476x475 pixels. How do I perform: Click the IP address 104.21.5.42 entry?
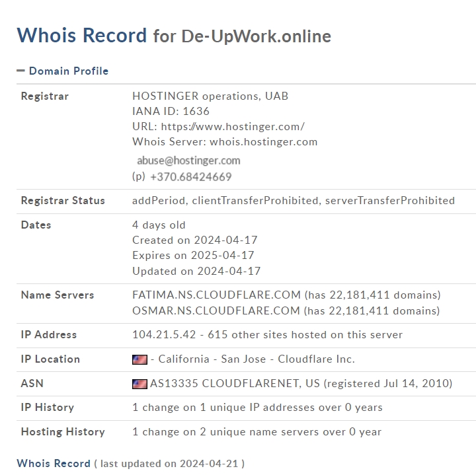click(x=164, y=334)
